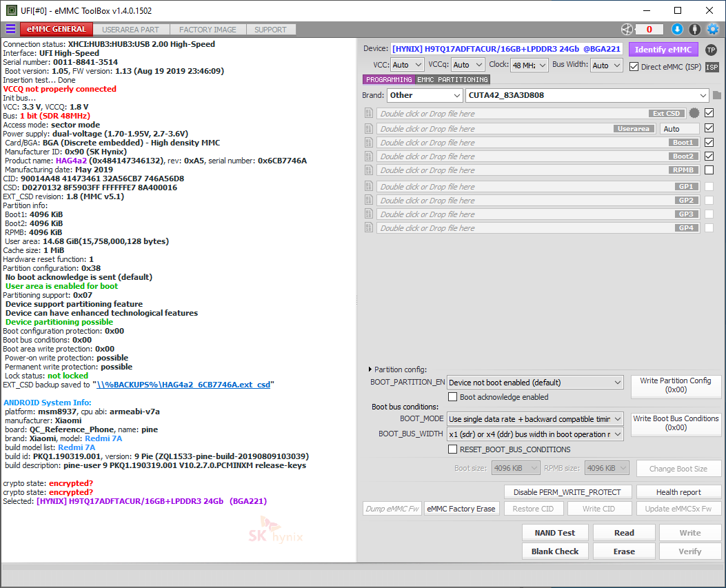The width and height of the screenshot is (726, 588).
Task: Click the Identify eMMC button
Action: 663,50
